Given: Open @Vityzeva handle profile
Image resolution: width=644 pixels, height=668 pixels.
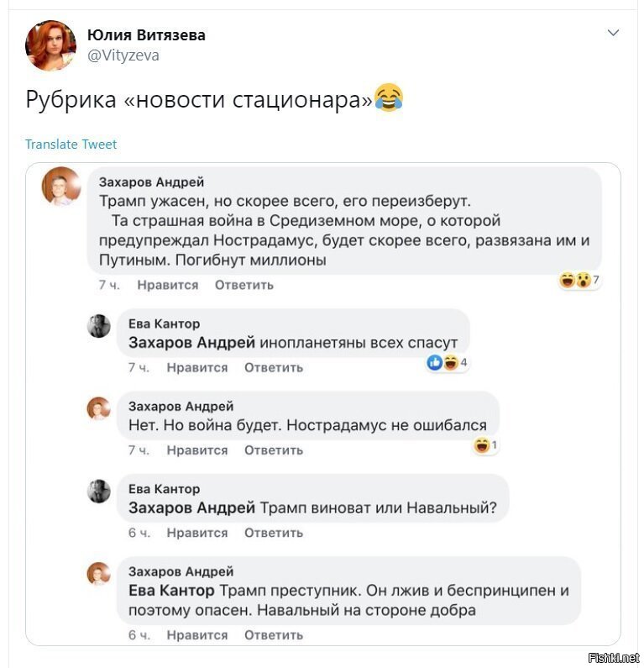Looking at the screenshot, I should coord(123,55).
